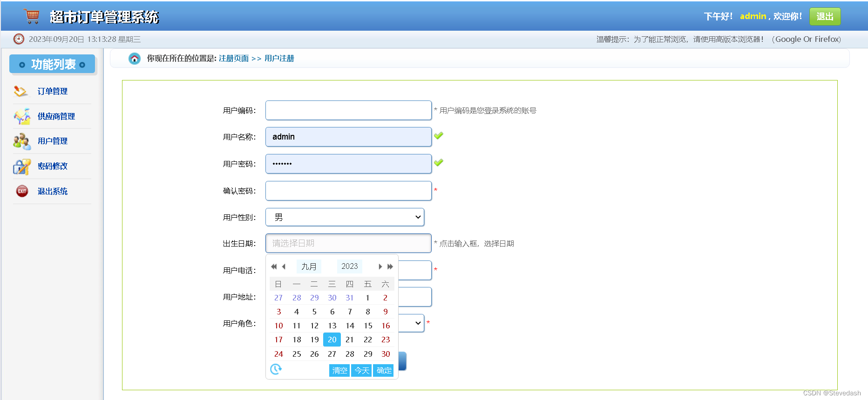Select day 26 in the calendar
Viewport: 868px width, 400px height.
tap(314, 354)
